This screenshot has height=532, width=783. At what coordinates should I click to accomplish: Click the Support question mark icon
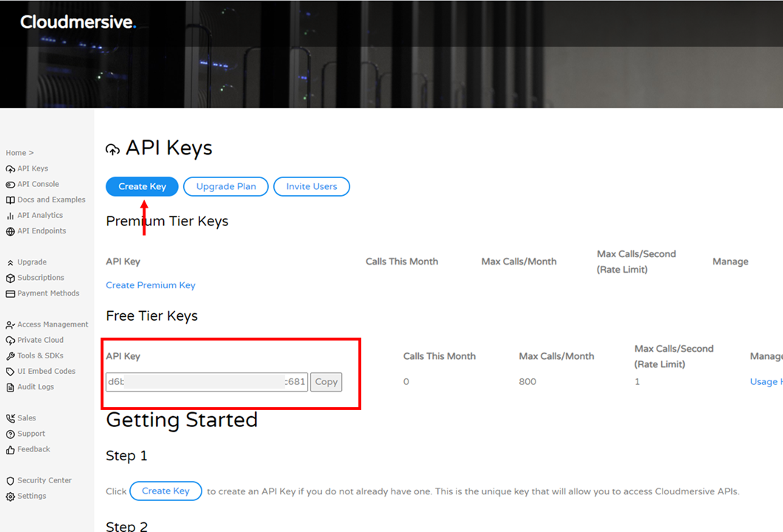point(10,434)
